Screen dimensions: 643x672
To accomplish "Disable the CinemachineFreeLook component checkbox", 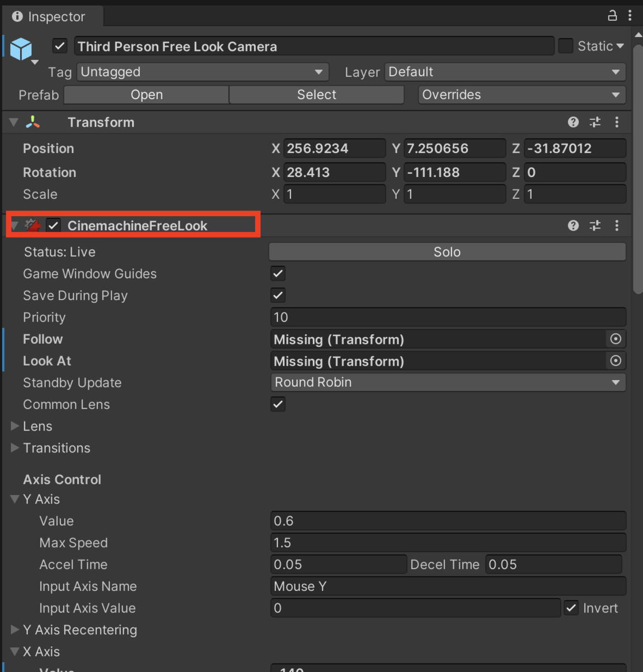I will (53, 225).
